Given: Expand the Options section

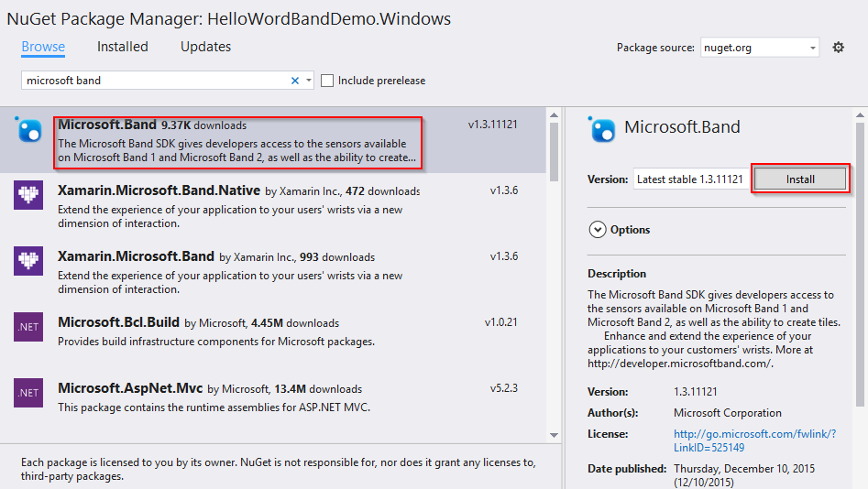Looking at the screenshot, I should (x=598, y=230).
